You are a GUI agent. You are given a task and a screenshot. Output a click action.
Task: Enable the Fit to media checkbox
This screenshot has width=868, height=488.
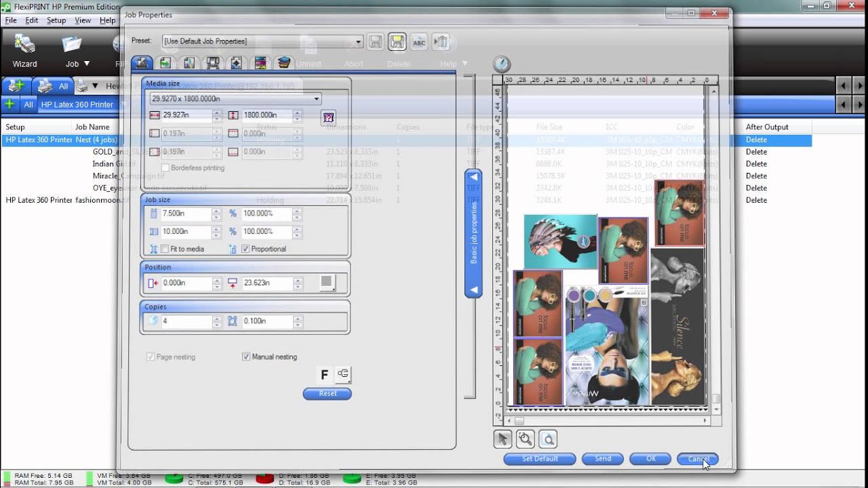165,249
